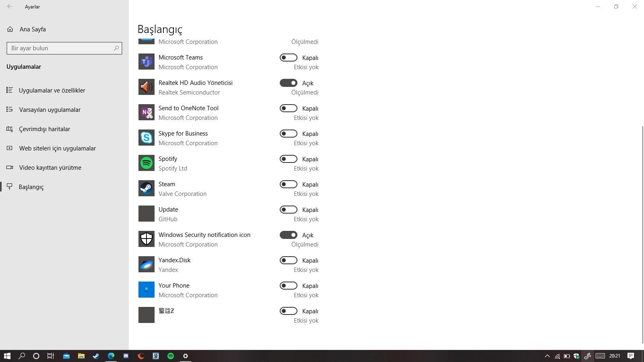Toggle Skype for Business startup on
Screen dimensions: 644x362
289,134
